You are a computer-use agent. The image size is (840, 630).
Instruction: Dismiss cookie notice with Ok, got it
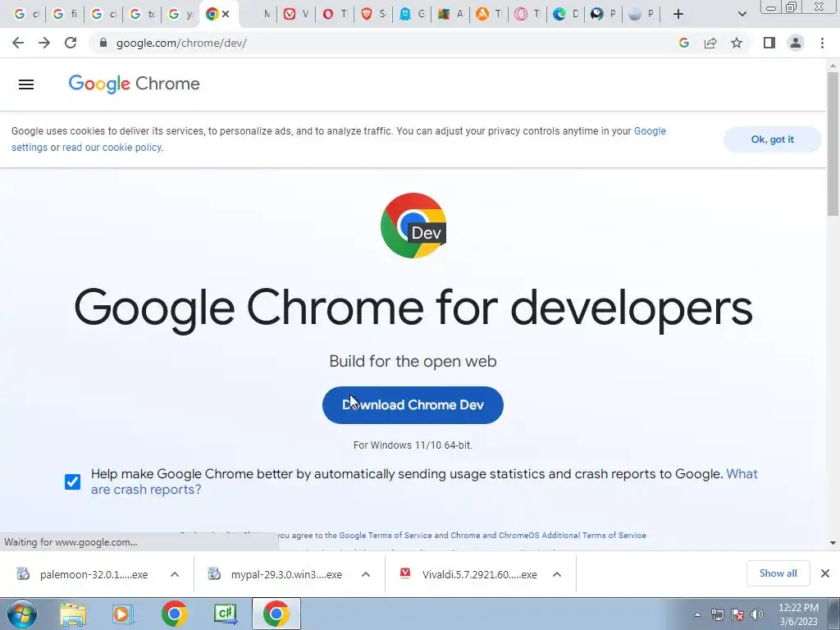(772, 139)
